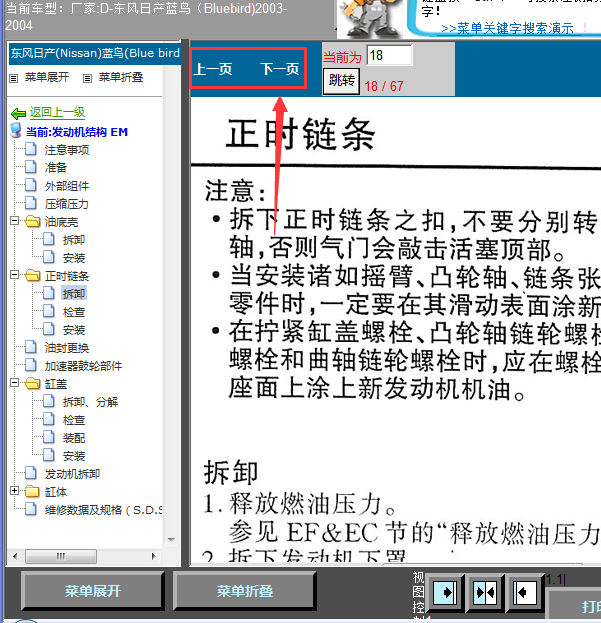Screen dimensions: 601x623
Task: Click the page icon beside 外部组件
Action: click(x=31, y=185)
